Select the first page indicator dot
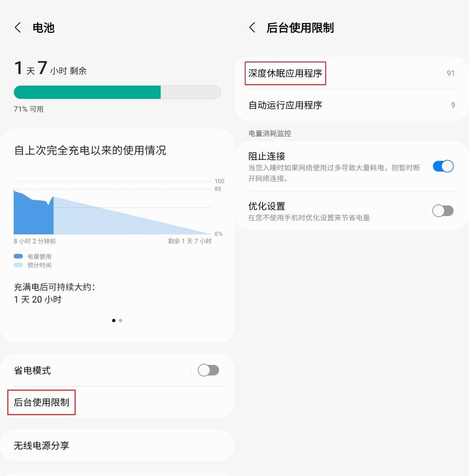 114,321
